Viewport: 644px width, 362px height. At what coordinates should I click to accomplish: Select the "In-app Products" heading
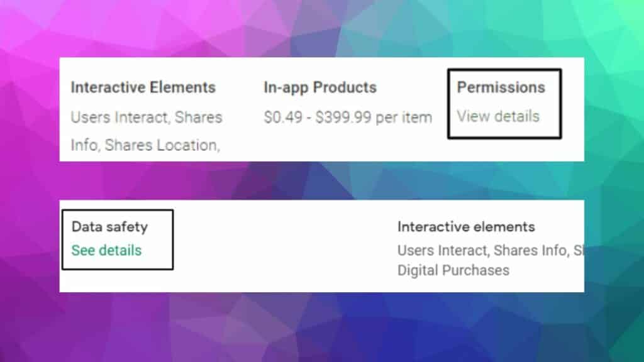coord(320,87)
